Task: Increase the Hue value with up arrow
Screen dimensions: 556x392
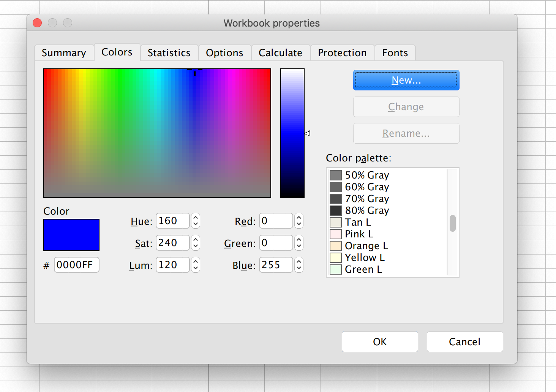Action: tap(196, 218)
